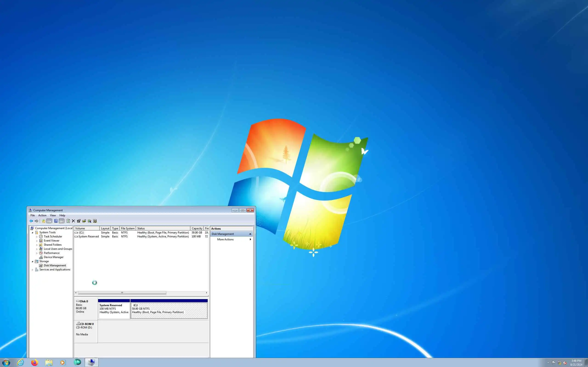Expand the Event Viewer tree node
This screenshot has width=588, height=367.
point(37,241)
